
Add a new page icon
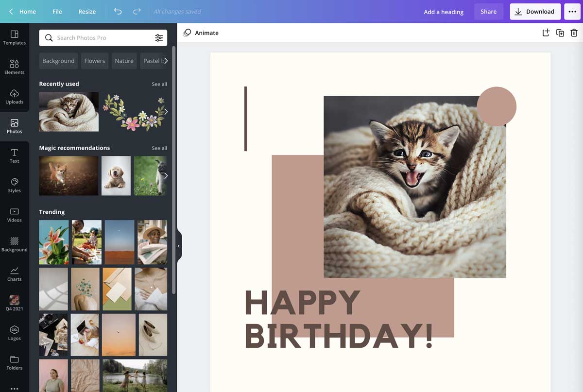click(x=546, y=33)
